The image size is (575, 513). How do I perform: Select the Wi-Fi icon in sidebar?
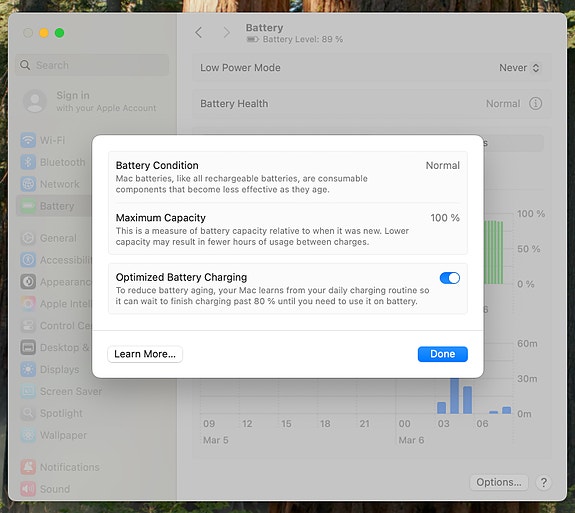click(28, 140)
